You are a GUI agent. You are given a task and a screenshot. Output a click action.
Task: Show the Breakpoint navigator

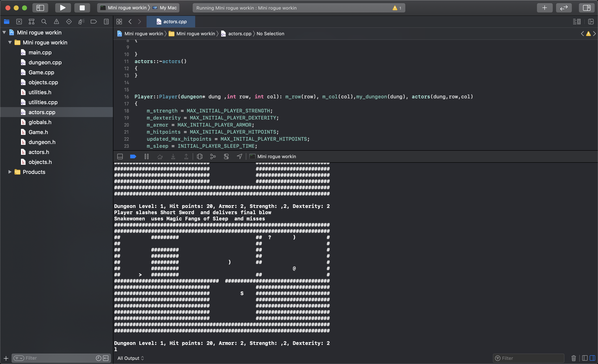coord(94,22)
